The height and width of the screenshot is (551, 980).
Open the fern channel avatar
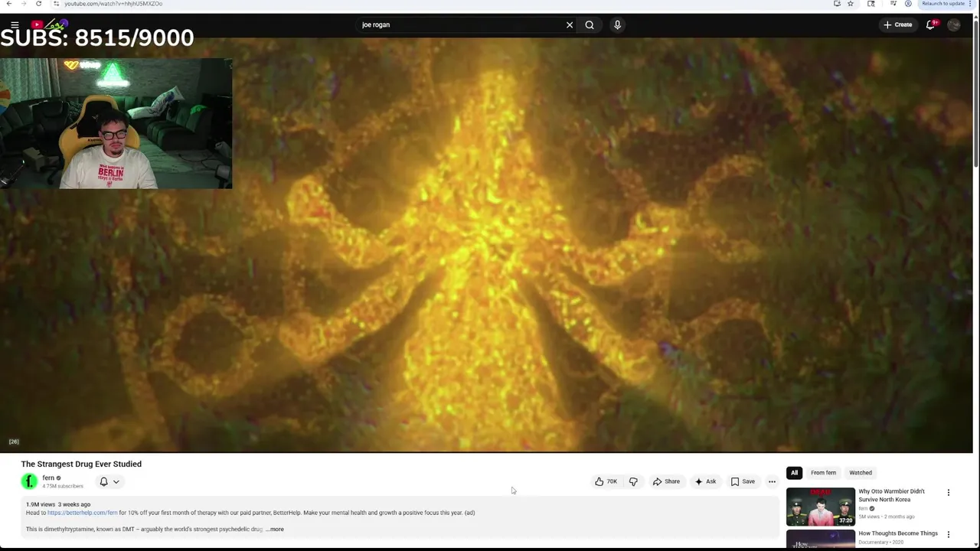[x=29, y=481]
